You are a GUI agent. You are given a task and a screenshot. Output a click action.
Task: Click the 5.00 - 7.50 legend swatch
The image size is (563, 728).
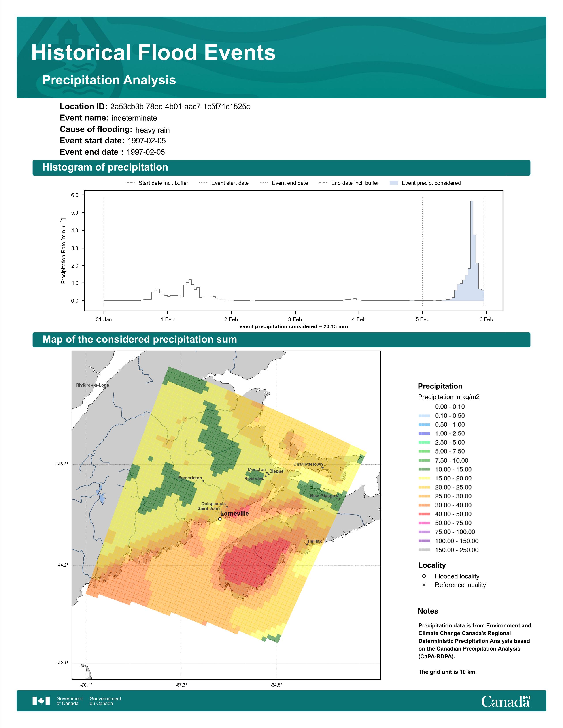(x=424, y=451)
